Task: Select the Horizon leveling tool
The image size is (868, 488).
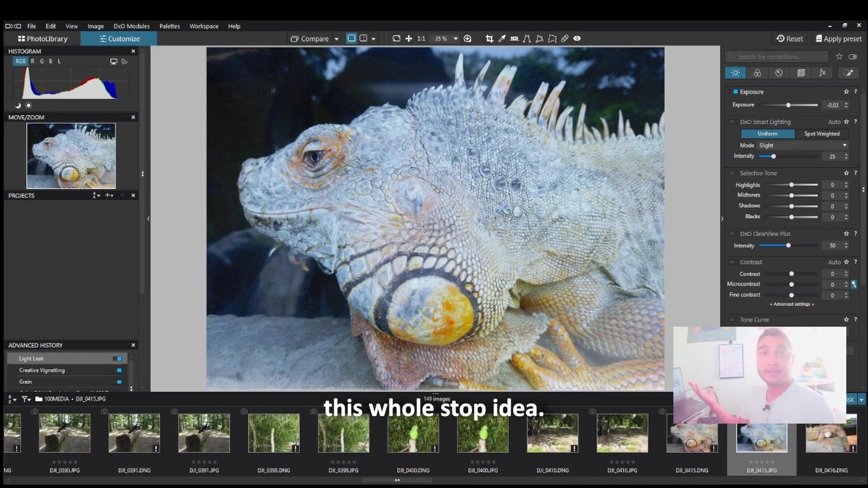Action: click(514, 38)
